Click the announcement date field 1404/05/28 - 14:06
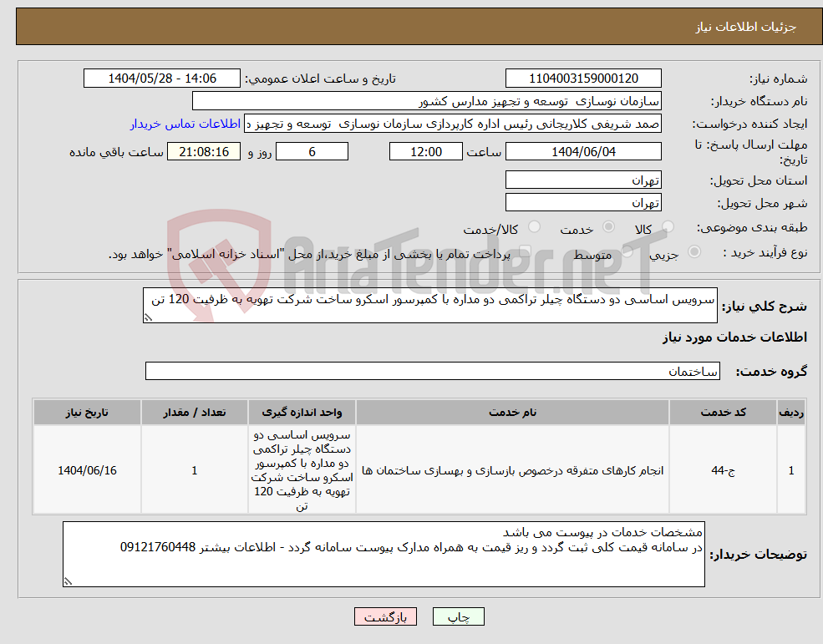 [x=161, y=79]
